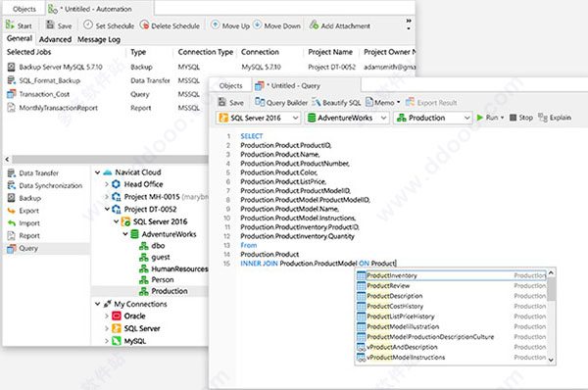
Task: Pick vProductAndDescription from autocomplete list
Action: (451, 347)
